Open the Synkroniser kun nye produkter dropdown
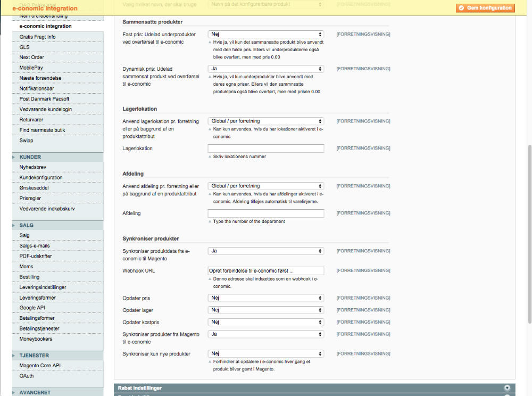 (x=264, y=353)
